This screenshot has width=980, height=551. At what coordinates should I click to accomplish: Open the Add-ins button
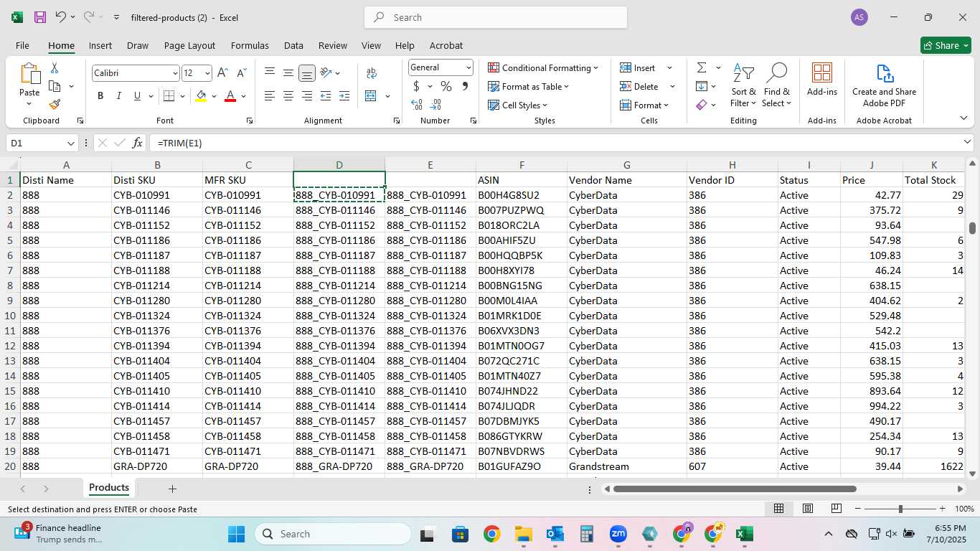click(x=822, y=79)
